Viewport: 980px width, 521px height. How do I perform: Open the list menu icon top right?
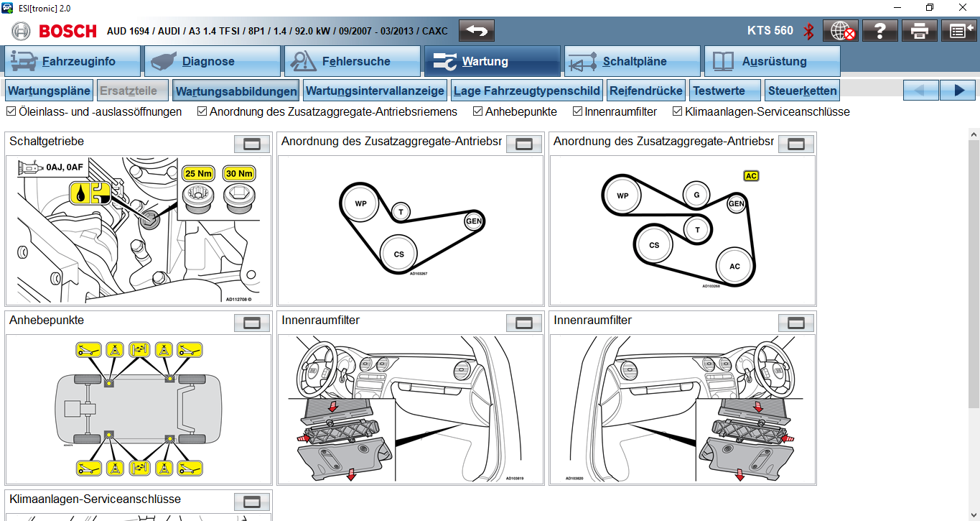pyautogui.click(x=958, y=31)
